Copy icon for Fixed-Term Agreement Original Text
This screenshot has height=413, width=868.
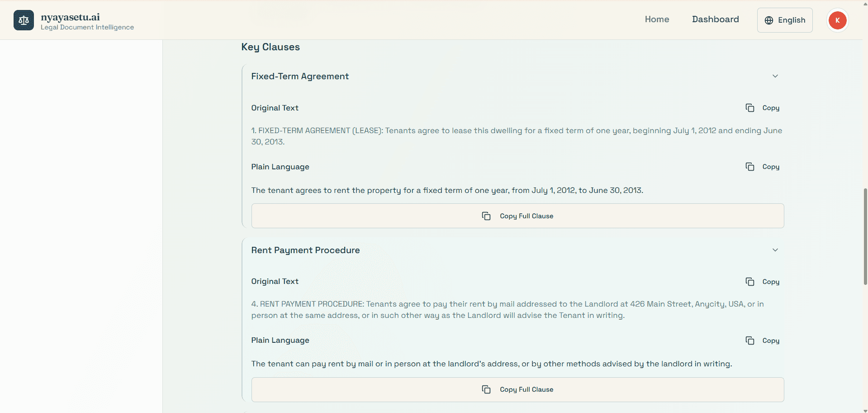tap(749, 108)
